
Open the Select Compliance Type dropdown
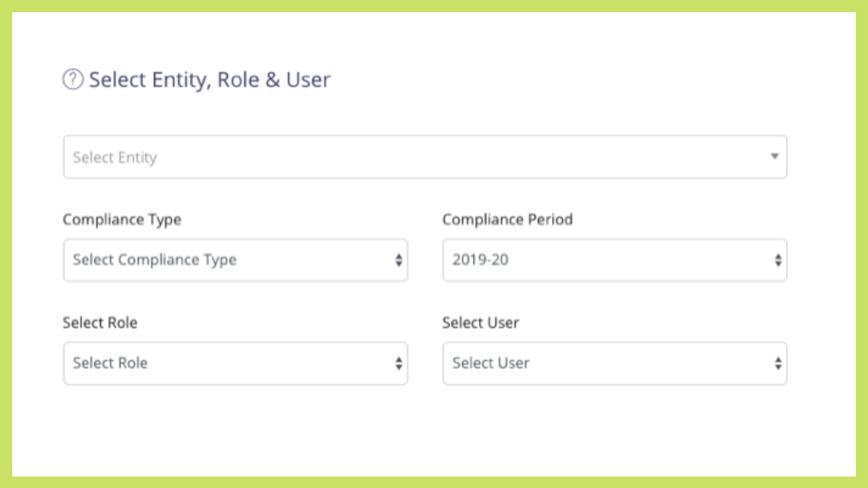tap(235, 260)
